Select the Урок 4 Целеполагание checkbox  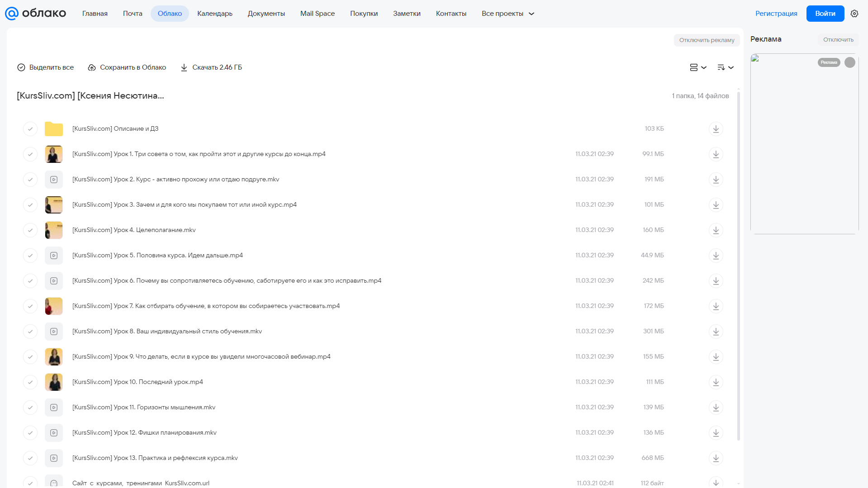click(x=30, y=230)
